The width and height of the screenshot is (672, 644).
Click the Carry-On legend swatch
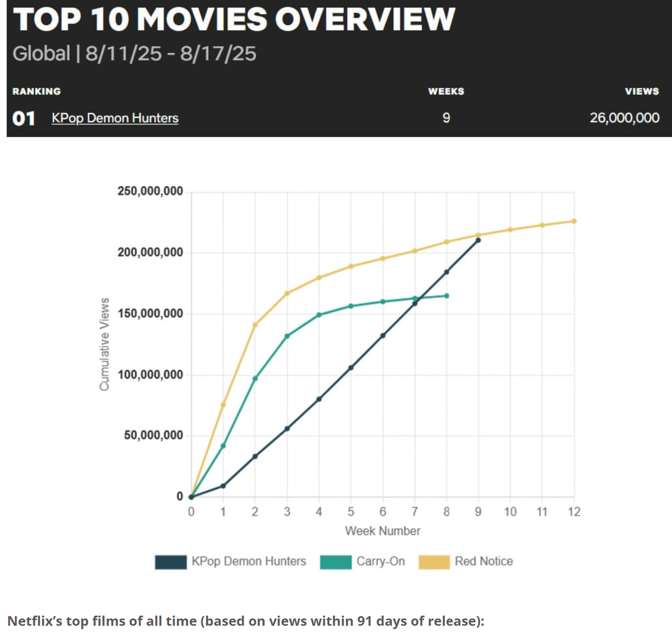(336, 562)
